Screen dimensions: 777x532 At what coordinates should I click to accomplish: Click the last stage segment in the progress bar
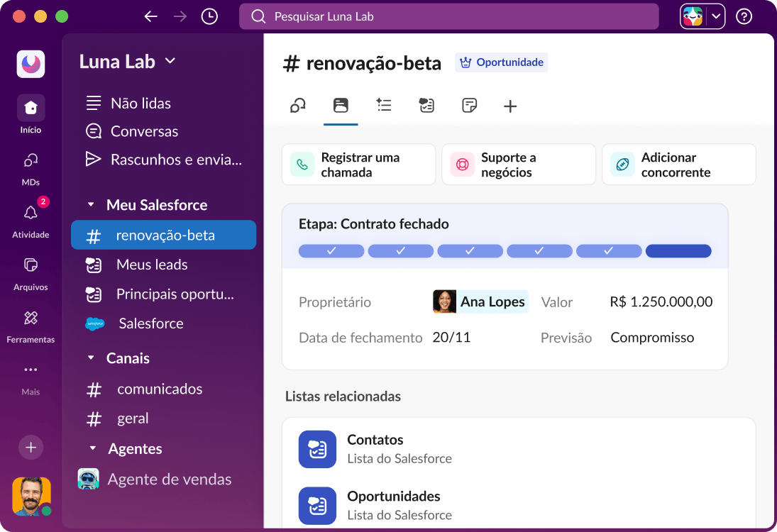point(678,251)
